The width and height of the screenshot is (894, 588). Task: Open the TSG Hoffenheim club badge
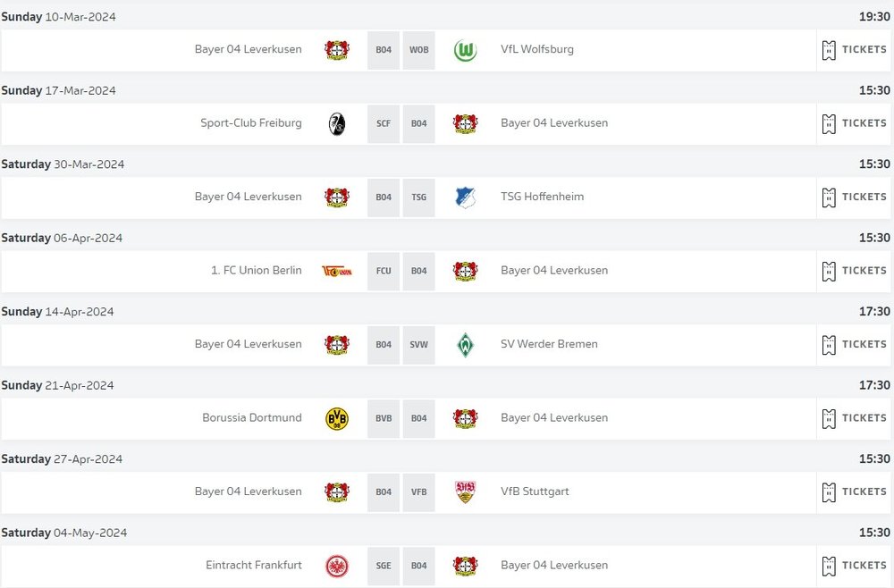[x=465, y=197]
